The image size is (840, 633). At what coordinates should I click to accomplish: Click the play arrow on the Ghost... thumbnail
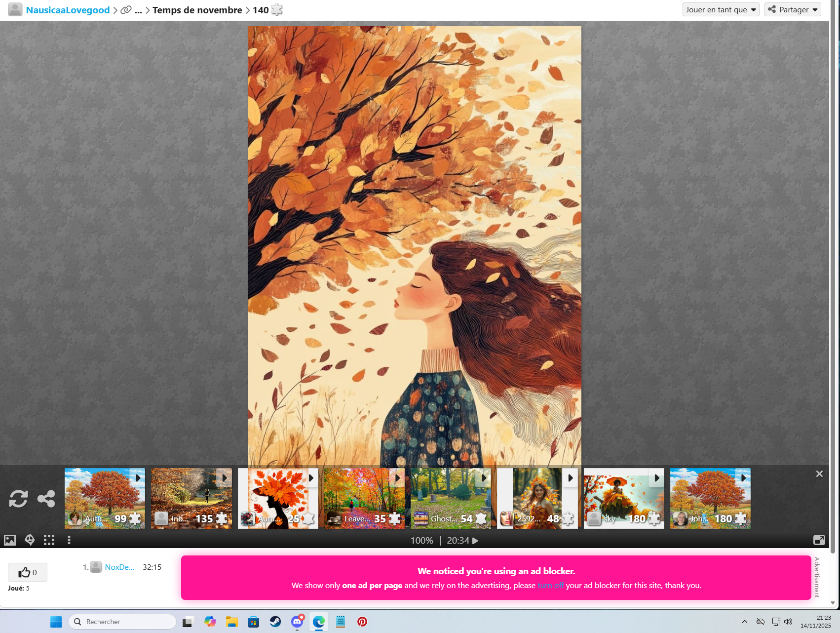pyautogui.click(x=484, y=477)
